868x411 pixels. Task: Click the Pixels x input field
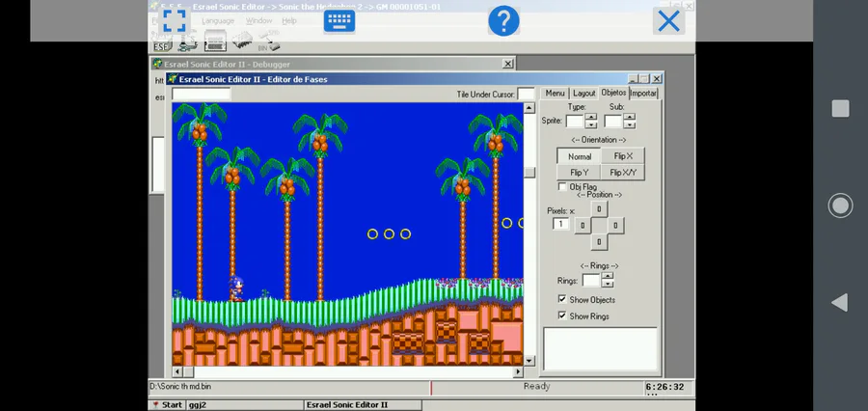pyautogui.click(x=560, y=224)
